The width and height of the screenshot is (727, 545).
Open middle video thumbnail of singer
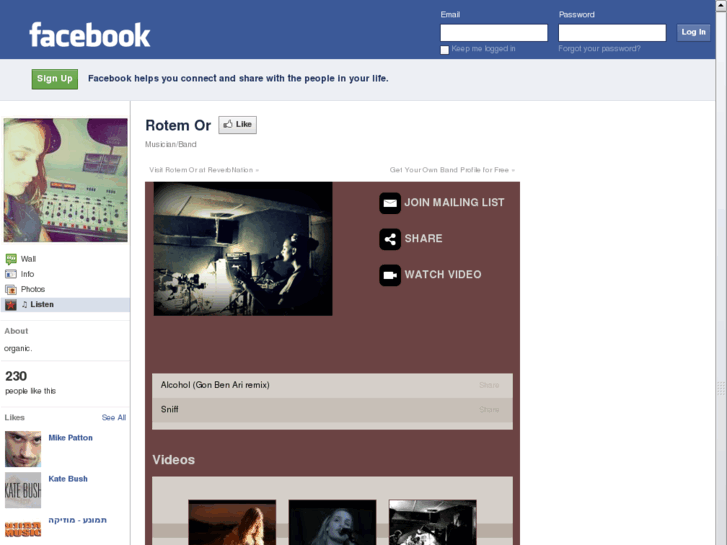point(332,522)
